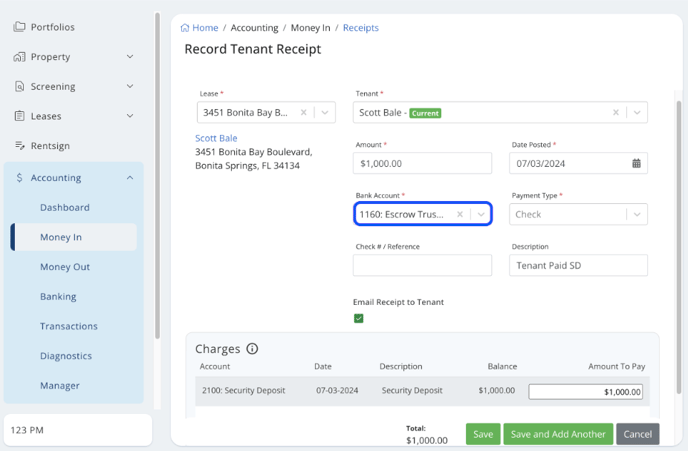Click the Portfolios icon in sidebar
This screenshot has width=688, height=451.
coord(19,27)
